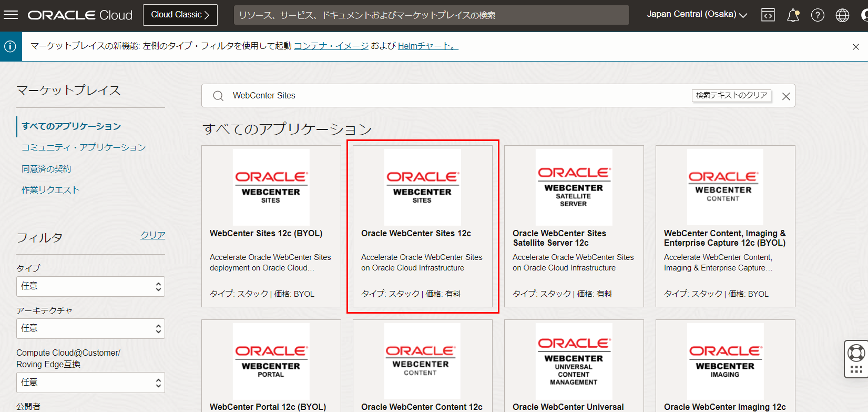Clear search with the X icon
Image resolution: width=868 pixels, height=412 pixels.
click(786, 96)
